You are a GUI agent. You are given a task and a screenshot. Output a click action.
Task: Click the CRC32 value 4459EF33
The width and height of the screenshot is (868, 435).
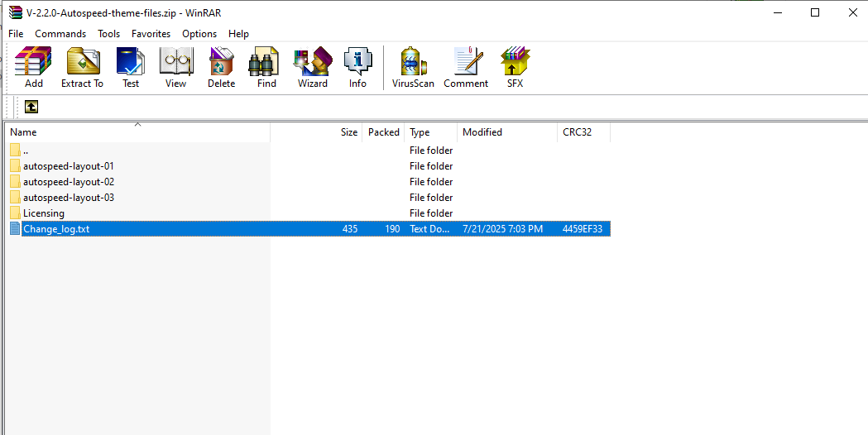pyautogui.click(x=583, y=228)
